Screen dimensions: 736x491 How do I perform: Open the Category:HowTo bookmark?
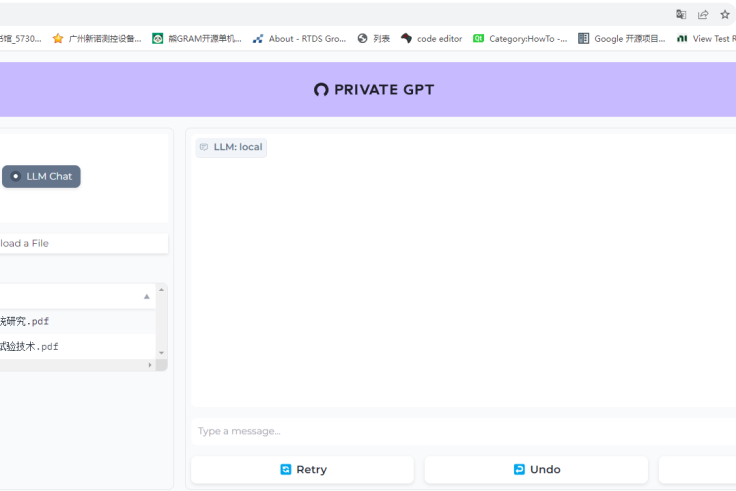(x=520, y=39)
